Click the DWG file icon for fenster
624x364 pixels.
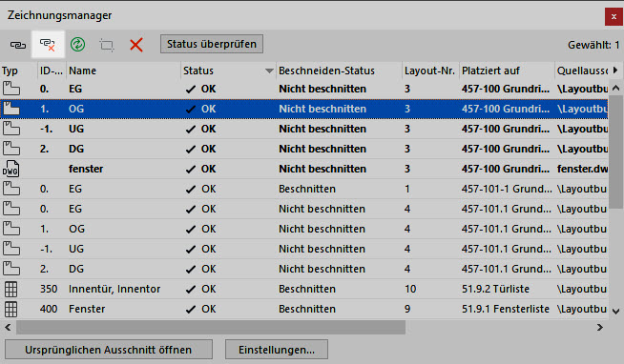pos(10,169)
